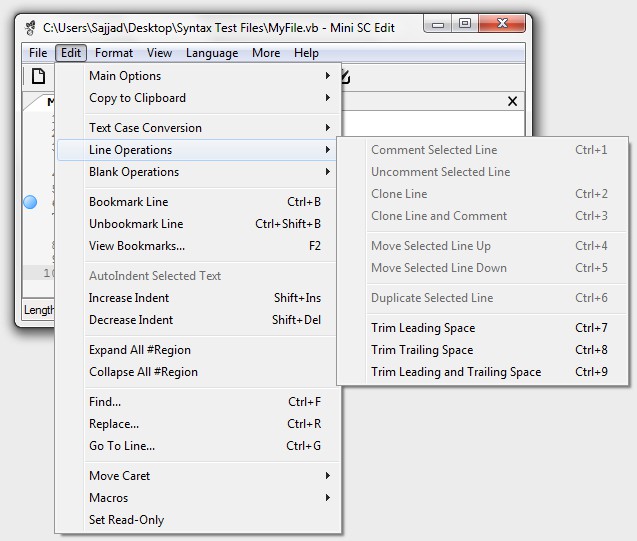Open the Find... dialog
The image size is (637, 541).
(197, 402)
